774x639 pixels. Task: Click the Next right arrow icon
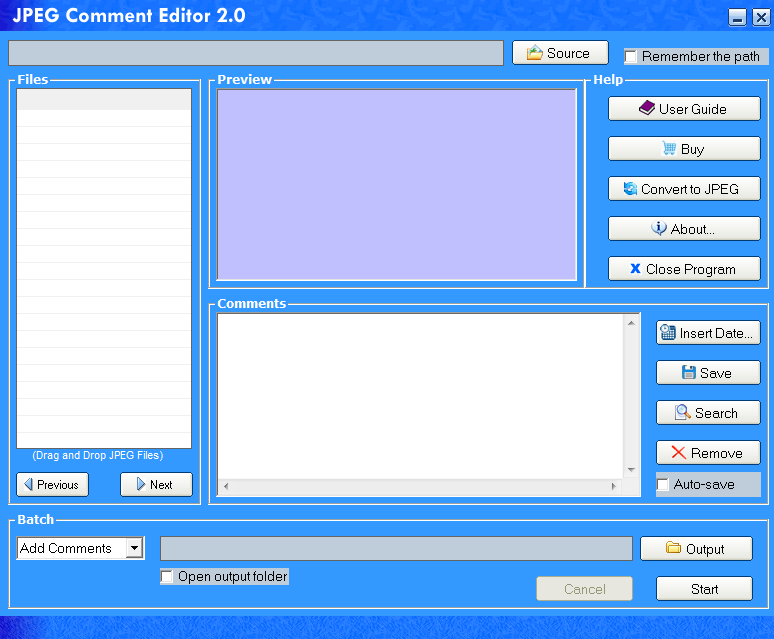pos(141,484)
